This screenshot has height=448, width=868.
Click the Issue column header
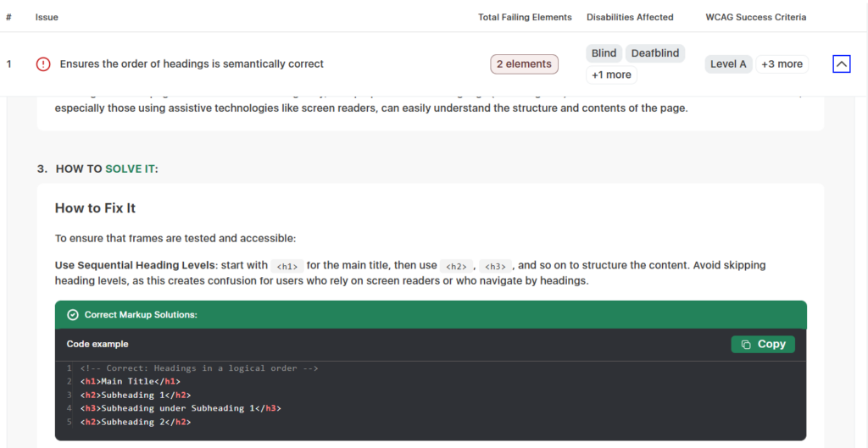[47, 17]
